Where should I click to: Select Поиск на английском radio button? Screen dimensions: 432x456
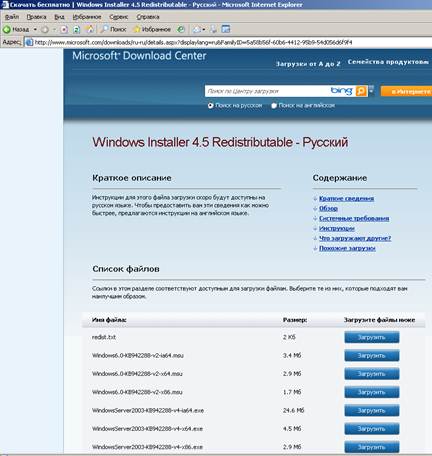point(274,106)
